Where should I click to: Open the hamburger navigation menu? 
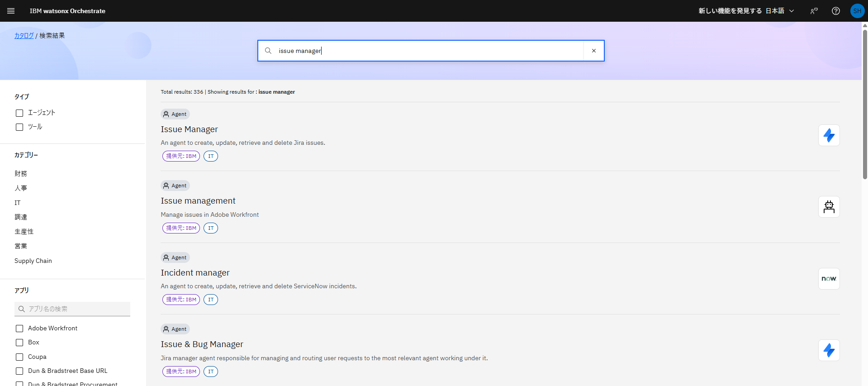11,11
